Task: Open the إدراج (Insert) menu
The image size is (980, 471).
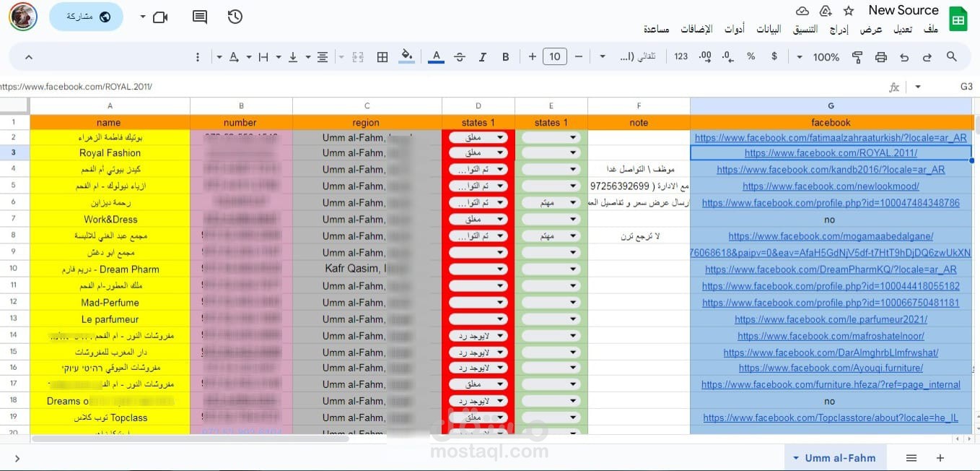Action: tap(839, 29)
